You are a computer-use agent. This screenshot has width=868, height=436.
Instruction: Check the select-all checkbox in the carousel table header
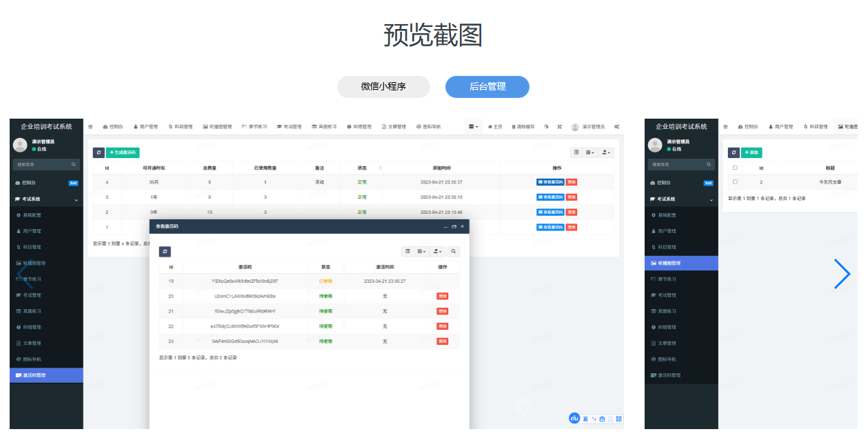[x=735, y=168]
